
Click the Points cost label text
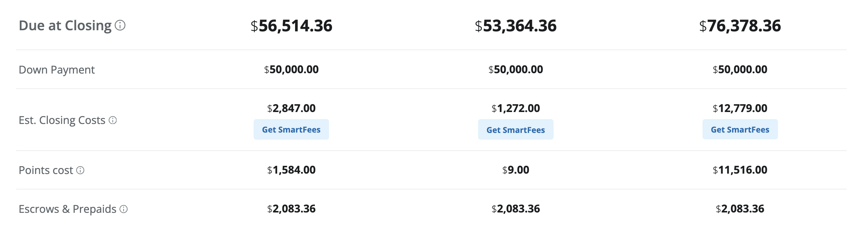(x=46, y=170)
